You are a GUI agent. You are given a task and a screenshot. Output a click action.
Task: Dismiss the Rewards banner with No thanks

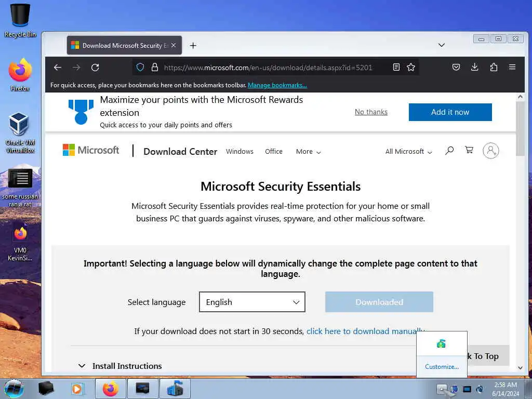(x=371, y=112)
